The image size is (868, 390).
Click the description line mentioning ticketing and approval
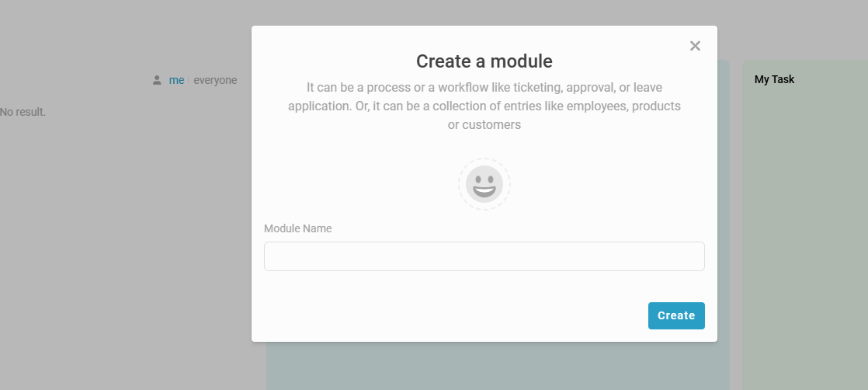tap(484, 87)
